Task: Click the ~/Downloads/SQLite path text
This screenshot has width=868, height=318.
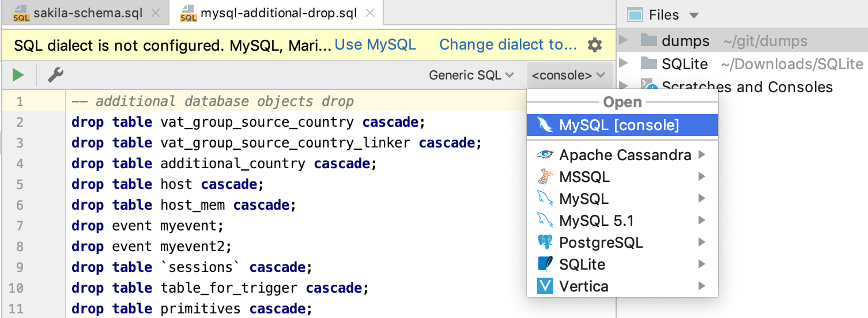Action: (x=792, y=64)
